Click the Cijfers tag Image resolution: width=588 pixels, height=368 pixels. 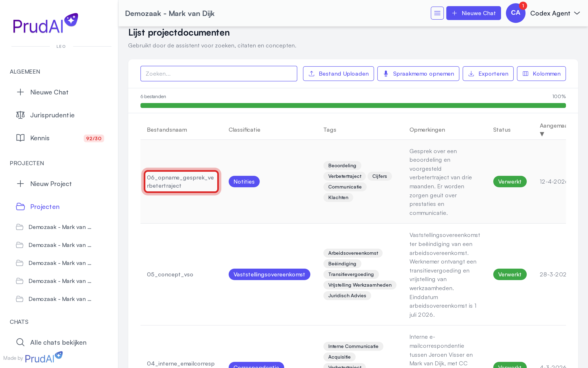(380, 176)
